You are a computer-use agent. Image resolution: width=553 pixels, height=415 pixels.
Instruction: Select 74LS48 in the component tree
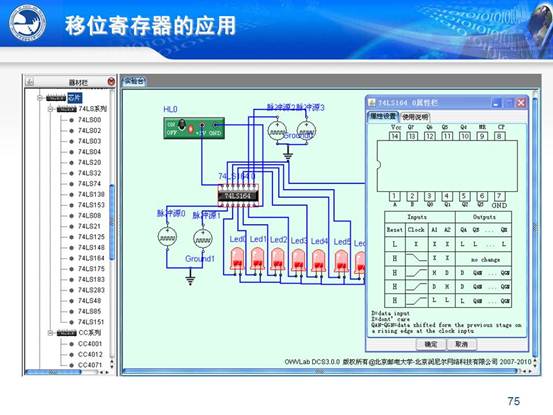[x=89, y=301]
